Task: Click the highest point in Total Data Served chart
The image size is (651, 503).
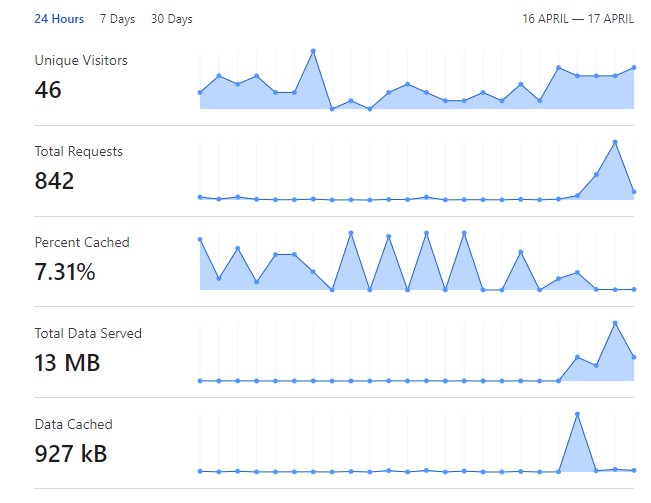Action: 615,323
